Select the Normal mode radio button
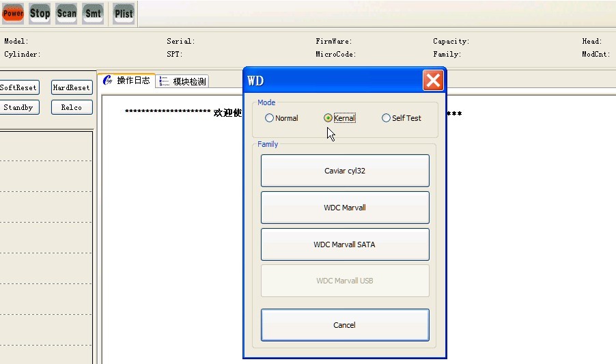The height and width of the screenshot is (364, 616). pos(281,117)
